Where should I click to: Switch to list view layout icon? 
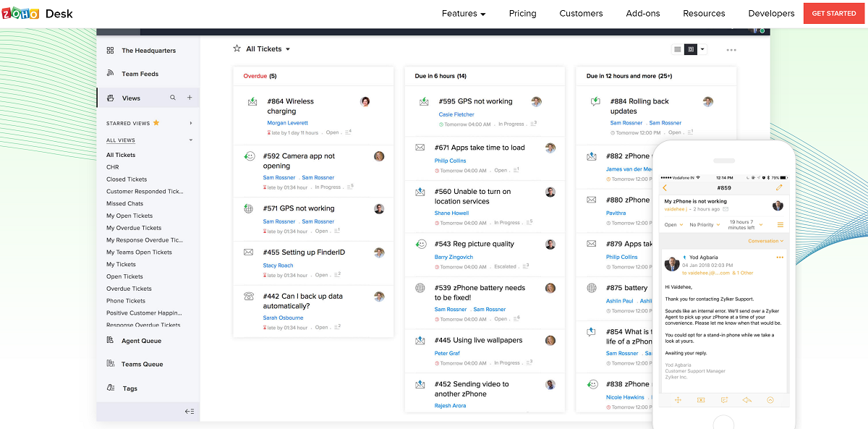pos(678,49)
